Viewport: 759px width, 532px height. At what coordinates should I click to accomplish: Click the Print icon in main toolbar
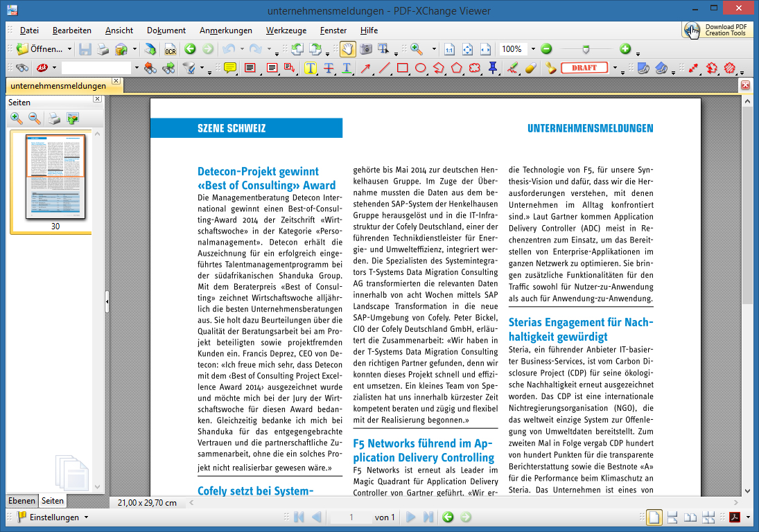pos(103,49)
